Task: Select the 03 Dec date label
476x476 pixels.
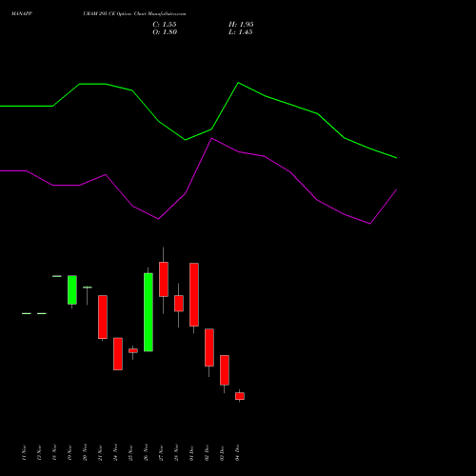Action: [222, 453]
